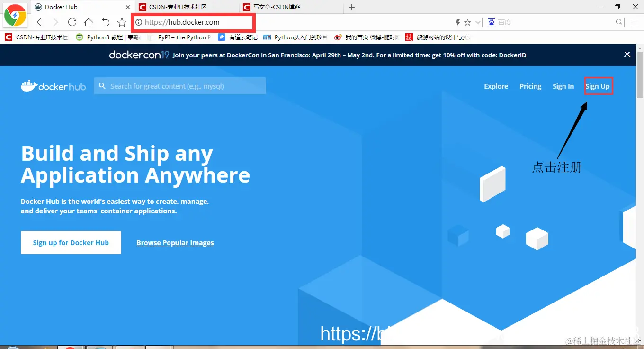Screen dimensions: 644x349
Task: Click the Sign up for Docker Hub button
Action: coord(71,242)
